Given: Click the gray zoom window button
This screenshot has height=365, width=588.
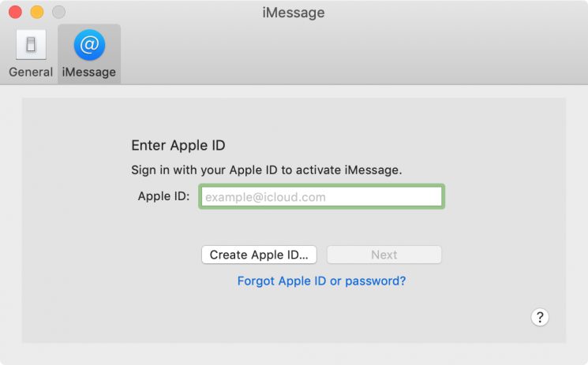Looking at the screenshot, I should pyautogui.click(x=58, y=13).
